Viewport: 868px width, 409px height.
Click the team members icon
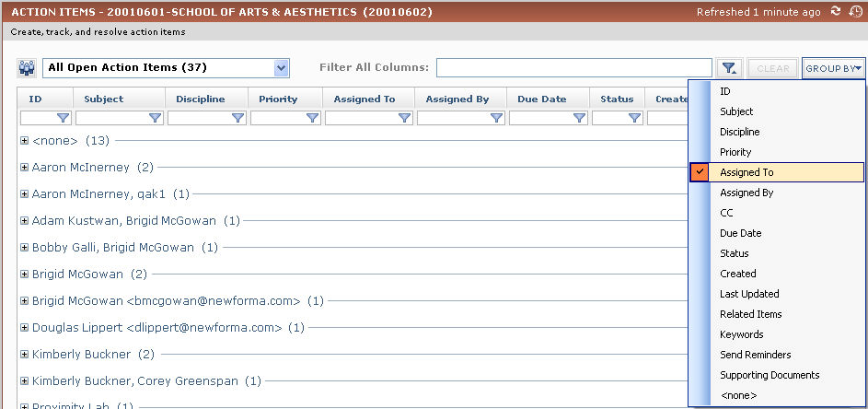pyautogui.click(x=27, y=68)
